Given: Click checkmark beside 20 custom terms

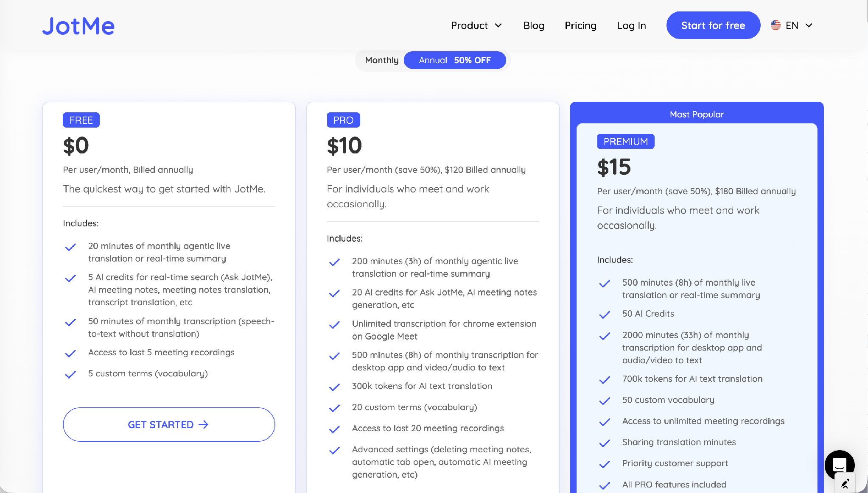Looking at the screenshot, I should click(334, 408).
